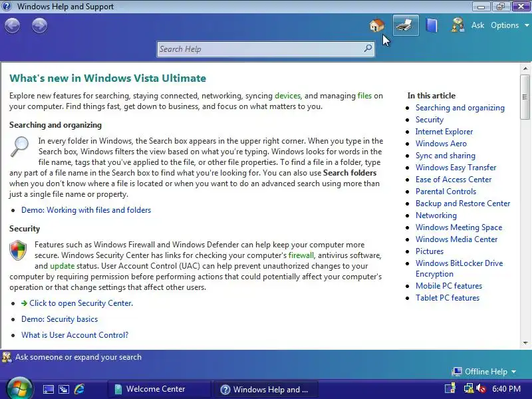Click the 'files' glossary link
This screenshot has width=532, height=399.
point(364,96)
